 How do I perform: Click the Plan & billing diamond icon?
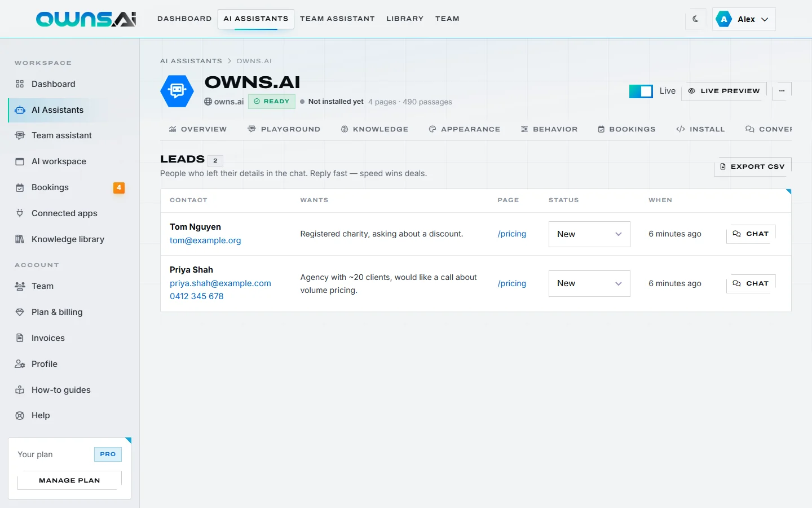(20, 312)
